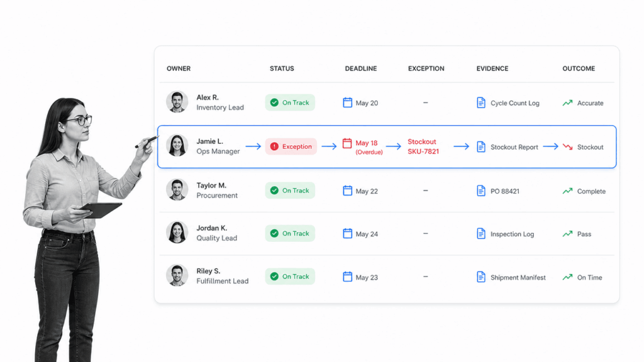
Task: Click the On Track badge in Riley S.'s row
Action: pos(290,277)
